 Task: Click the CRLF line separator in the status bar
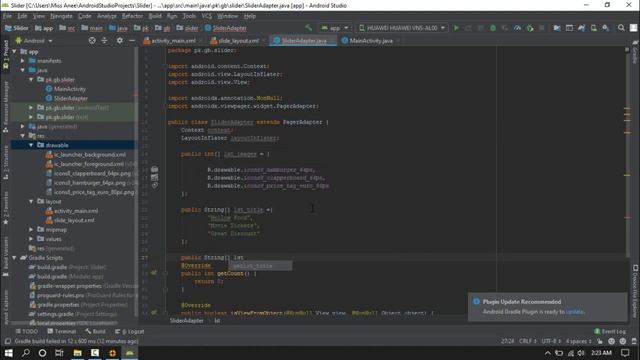pyautogui.click(x=528, y=341)
